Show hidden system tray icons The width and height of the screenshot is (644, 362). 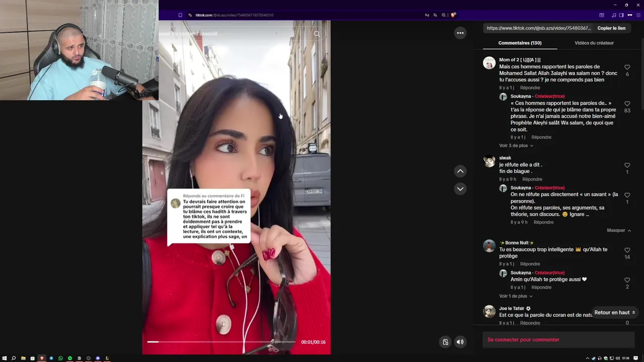[x=588, y=358]
